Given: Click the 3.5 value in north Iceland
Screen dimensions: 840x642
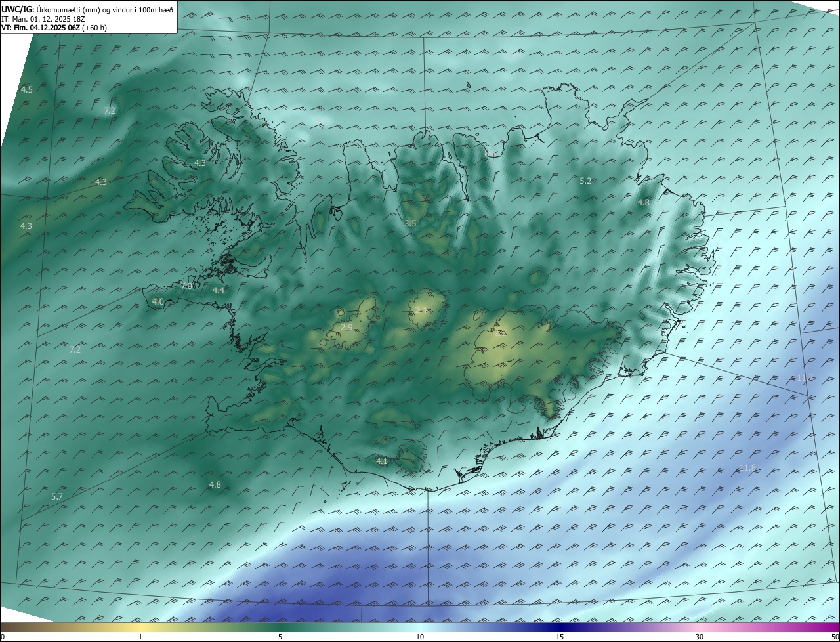Looking at the screenshot, I should (x=410, y=224).
